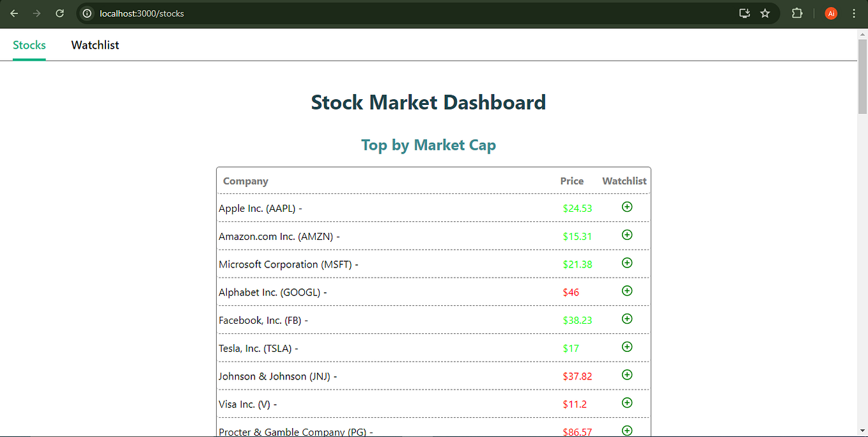Click the $21.38 price value
The height and width of the screenshot is (437, 868).
tap(578, 264)
